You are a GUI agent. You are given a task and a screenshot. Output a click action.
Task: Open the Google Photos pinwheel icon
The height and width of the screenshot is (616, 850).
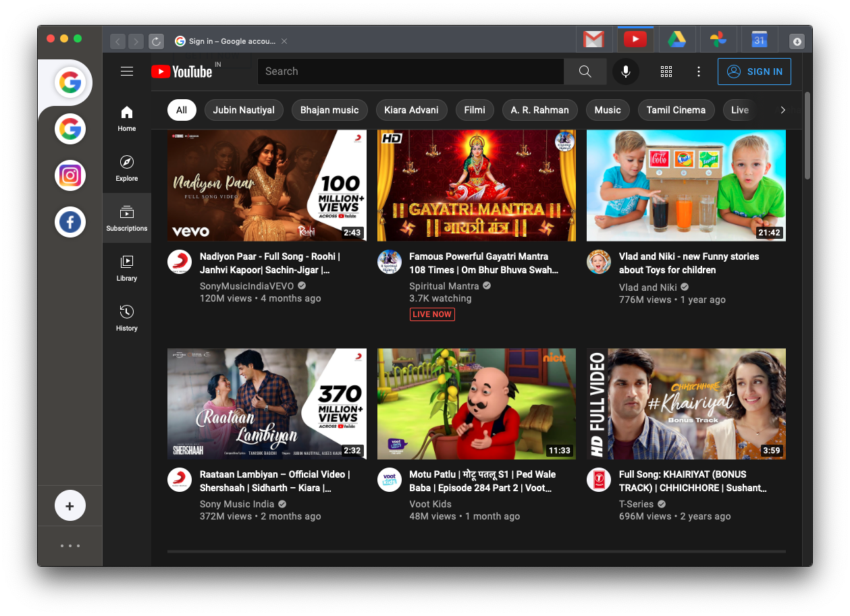tap(718, 40)
